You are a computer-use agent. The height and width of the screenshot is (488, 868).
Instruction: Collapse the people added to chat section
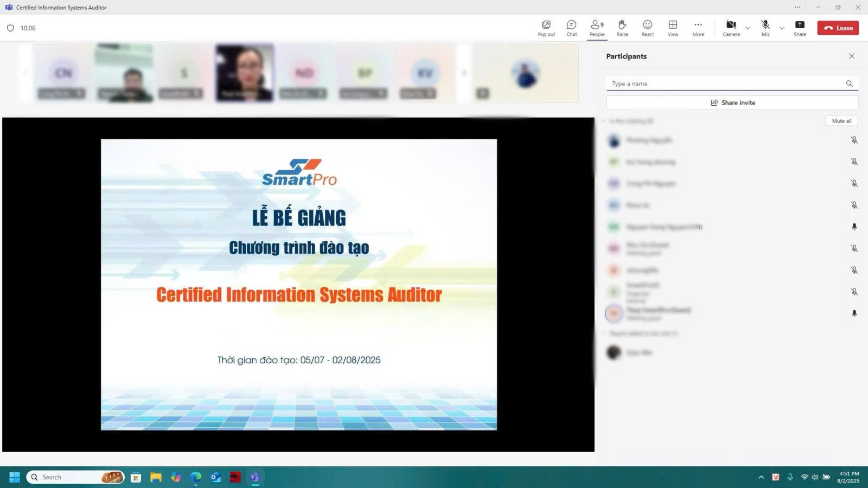point(603,333)
